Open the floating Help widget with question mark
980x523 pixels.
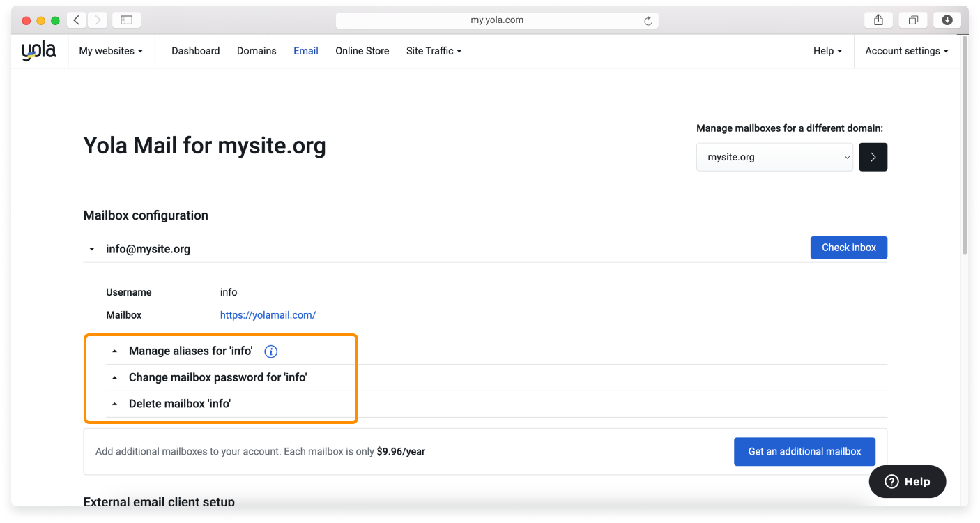pos(907,481)
